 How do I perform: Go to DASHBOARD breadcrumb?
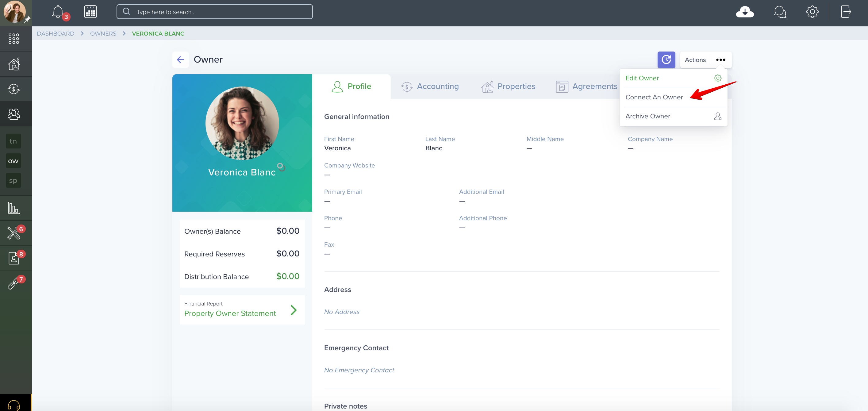[56, 34]
